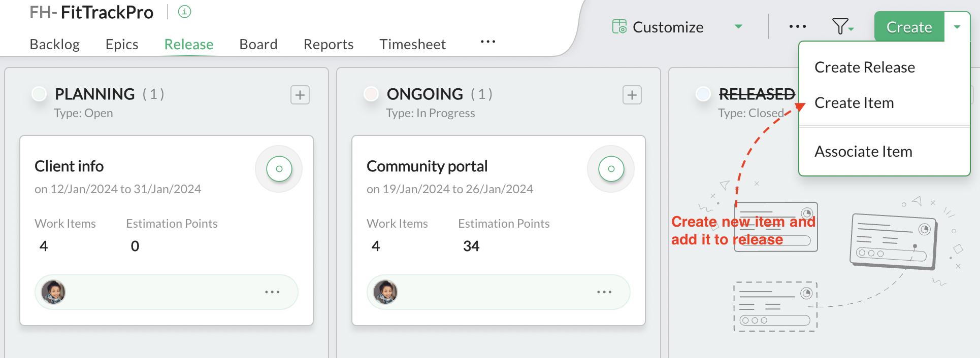Open Client info card's three-dot menu
This screenshot has height=358, width=980.
click(272, 292)
